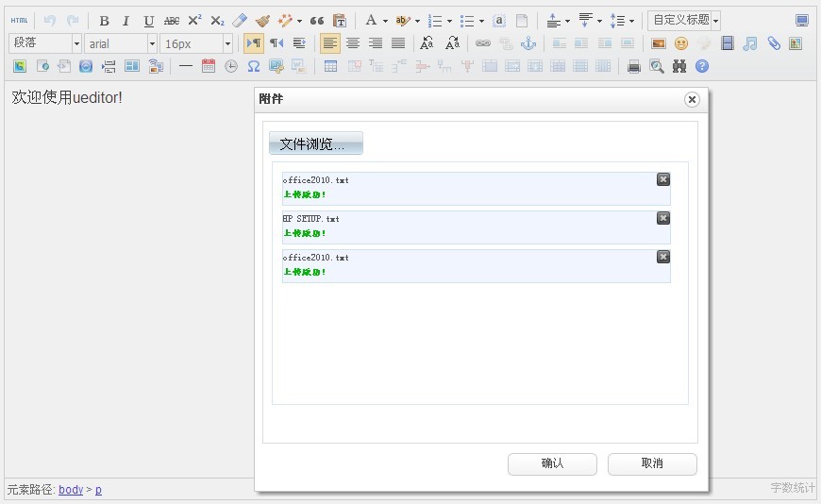The width and height of the screenshot is (821, 504).
Task: Expand the highlight background color arrow
Action: [x=417, y=21]
